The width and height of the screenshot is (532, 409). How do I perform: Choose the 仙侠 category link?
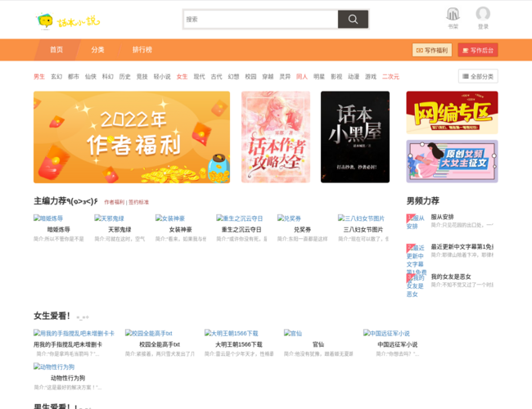click(x=91, y=77)
